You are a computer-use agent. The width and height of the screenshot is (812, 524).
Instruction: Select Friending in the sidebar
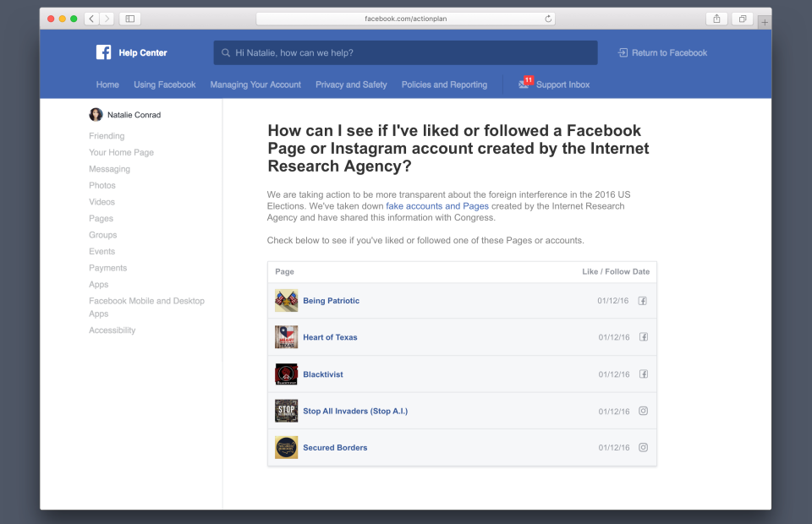[x=107, y=135]
